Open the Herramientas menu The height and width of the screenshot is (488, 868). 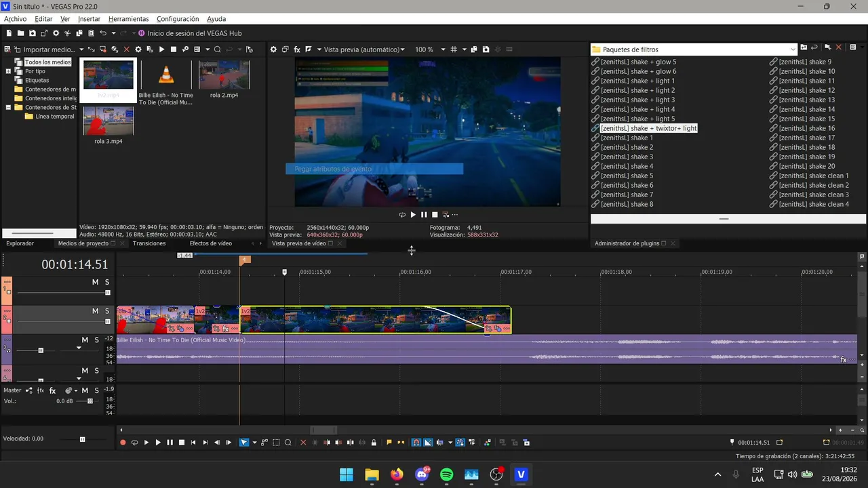tap(129, 19)
